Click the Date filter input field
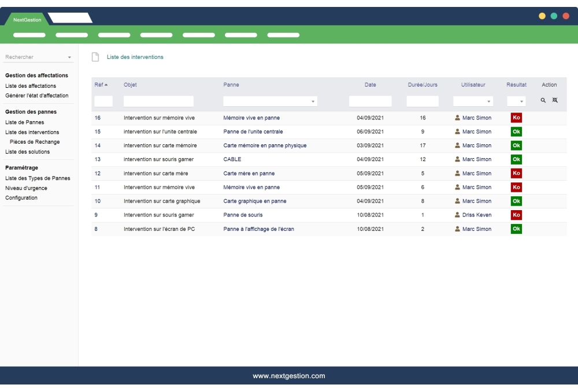Image resolution: width=578 pixels, height=392 pixels. [370, 100]
